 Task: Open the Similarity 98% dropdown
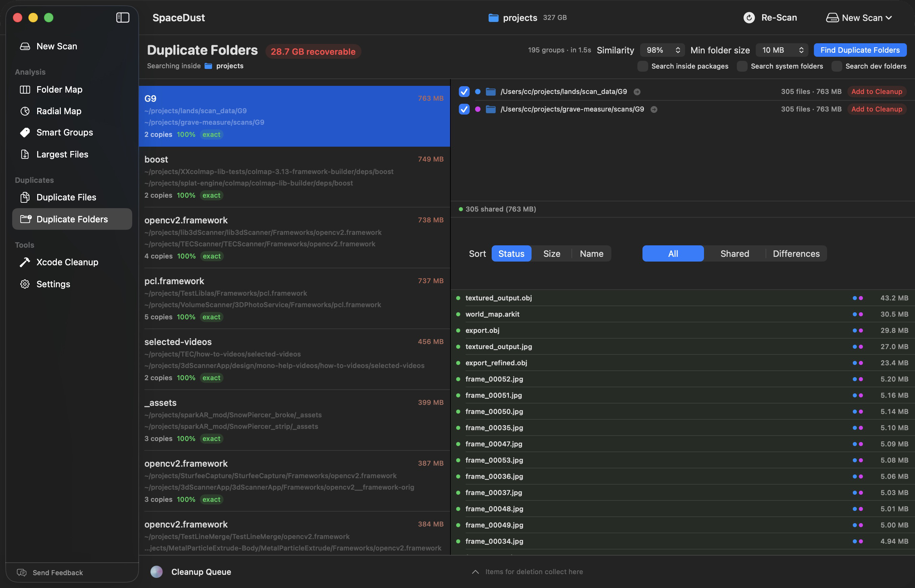coord(663,50)
